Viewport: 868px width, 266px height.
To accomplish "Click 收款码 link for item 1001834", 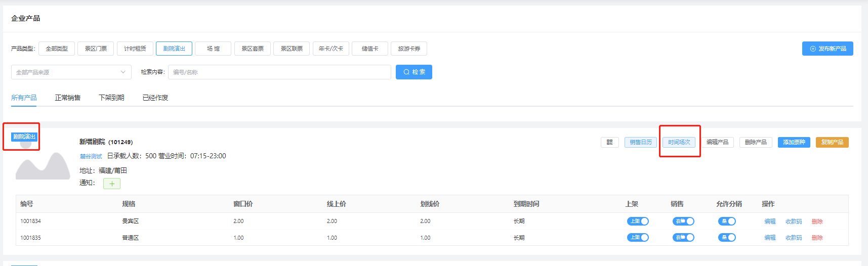I will pos(793,221).
